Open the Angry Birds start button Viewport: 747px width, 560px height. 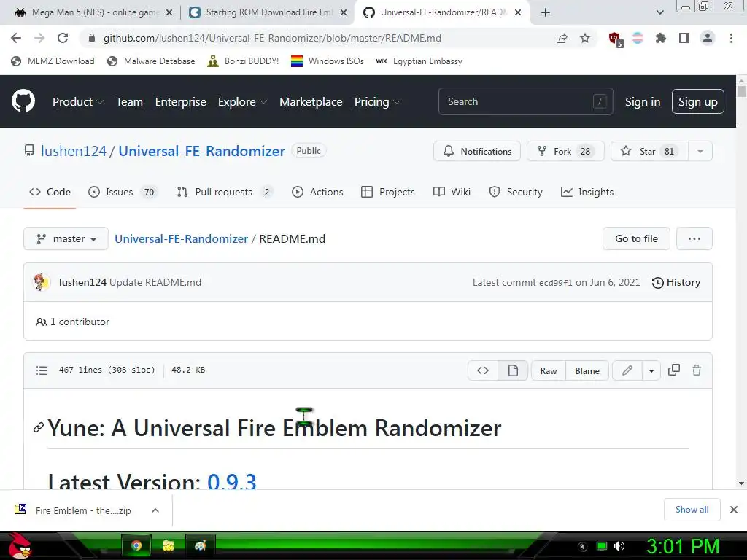(x=19, y=546)
